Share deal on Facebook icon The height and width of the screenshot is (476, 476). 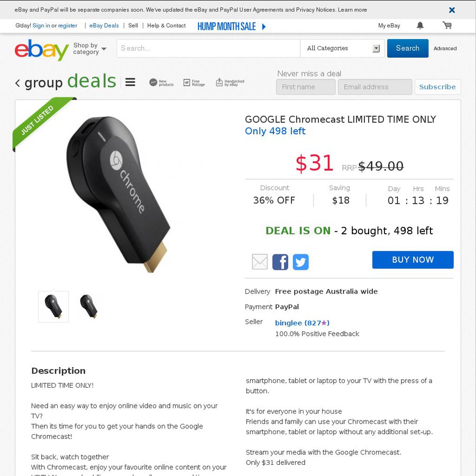click(x=280, y=262)
